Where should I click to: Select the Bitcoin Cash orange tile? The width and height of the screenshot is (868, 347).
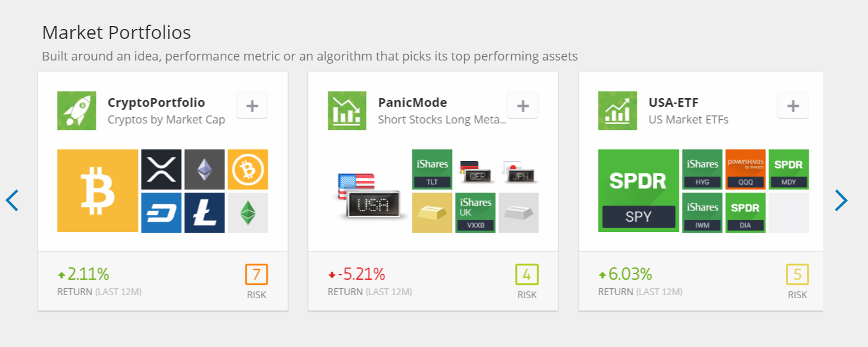[x=248, y=169]
